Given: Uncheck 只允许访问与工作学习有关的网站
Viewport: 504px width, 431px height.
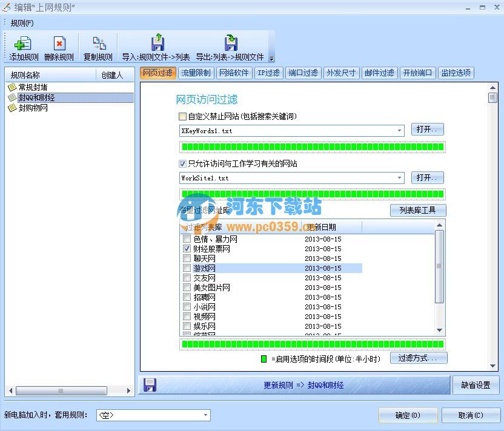Looking at the screenshot, I should tap(182, 163).
